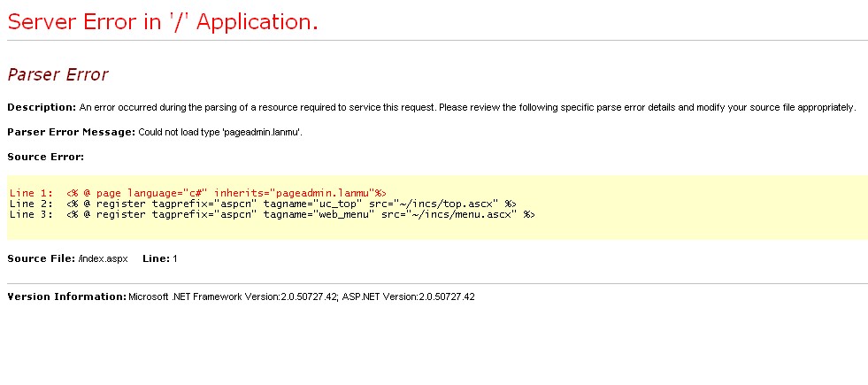Click the 'Line 2:' label in source block
Image resolution: width=868 pixels, height=385 pixels.
(30, 204)
